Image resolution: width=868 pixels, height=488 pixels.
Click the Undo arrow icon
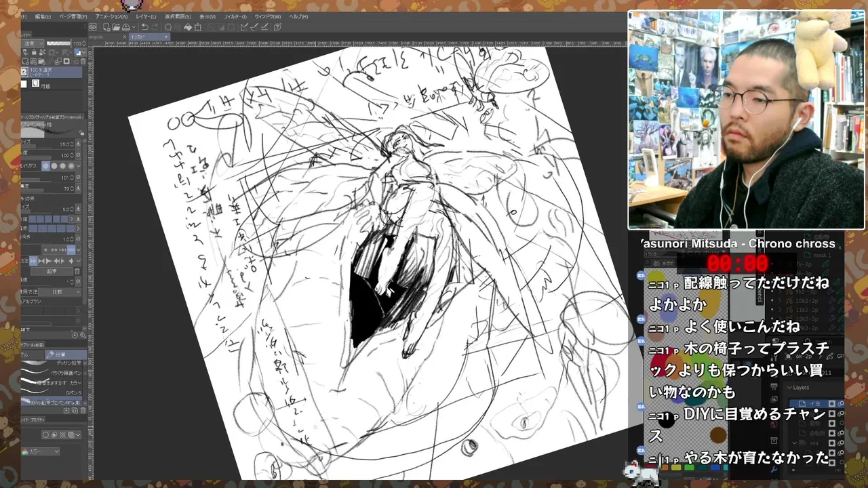pos(145,27)
